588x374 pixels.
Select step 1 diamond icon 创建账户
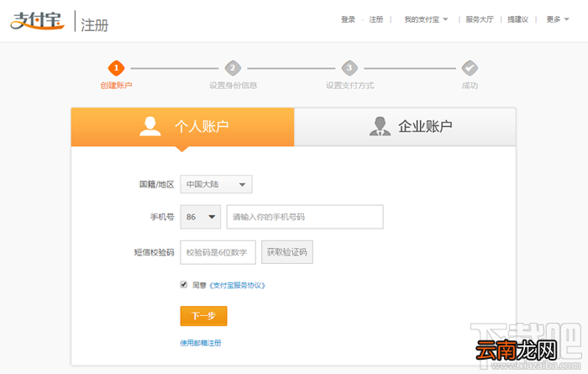[116, 68]
